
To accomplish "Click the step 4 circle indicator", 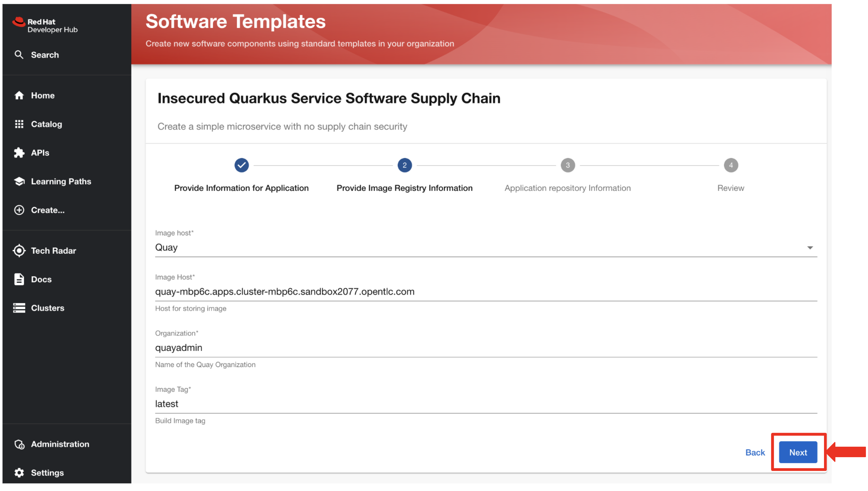I will click(731, 165).
